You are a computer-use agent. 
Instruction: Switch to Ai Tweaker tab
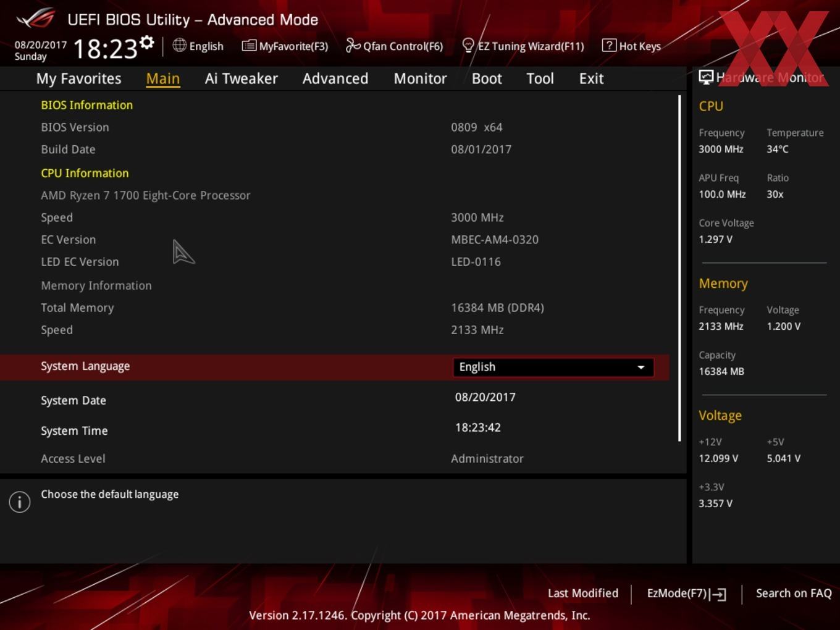pos(241,78)
